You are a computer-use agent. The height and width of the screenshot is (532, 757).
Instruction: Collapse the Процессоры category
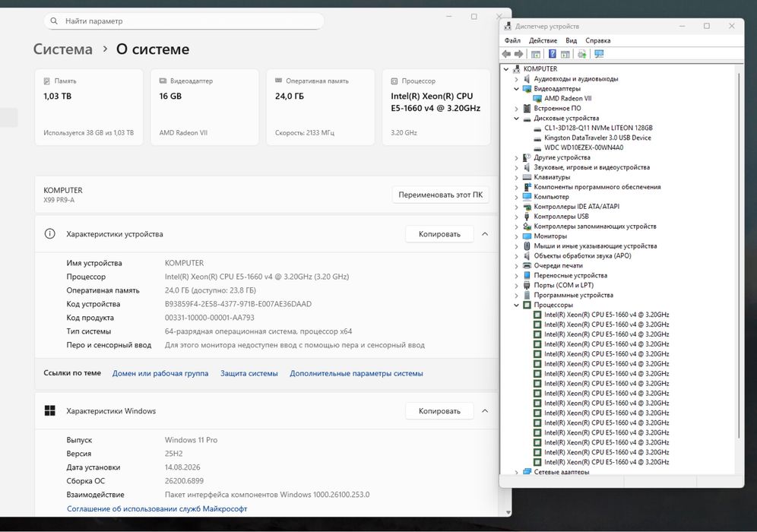pos(516,305)
